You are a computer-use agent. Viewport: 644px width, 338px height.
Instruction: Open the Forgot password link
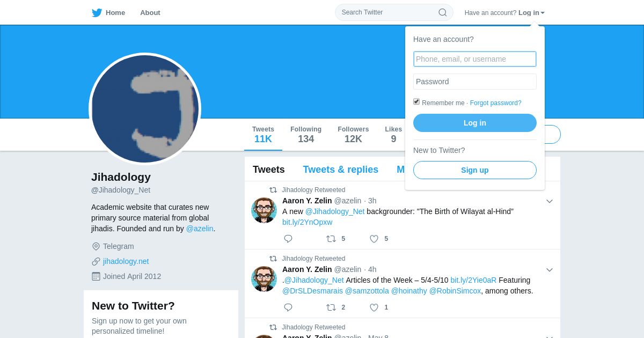(495, 103)
